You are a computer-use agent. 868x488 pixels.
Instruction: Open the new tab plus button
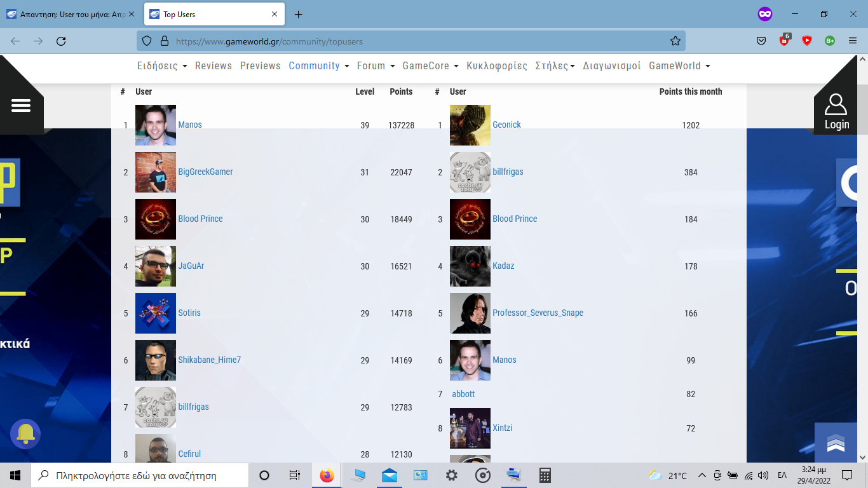click(x=299, y=14)
